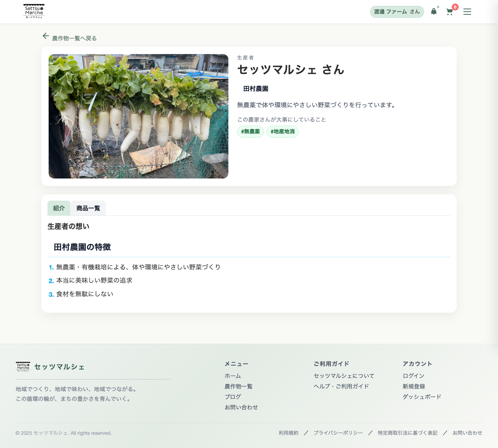Image resolution: width=498 pixels, height=448 pixels.
Task: Click the セッツマルシェ さん producer heading
Action: tap(291, 70)
